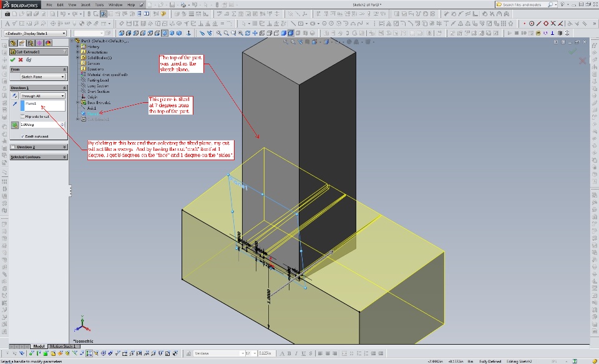Click the Search files and models field
This screenshot has width=599, height=364.
[x=521, y=4]
